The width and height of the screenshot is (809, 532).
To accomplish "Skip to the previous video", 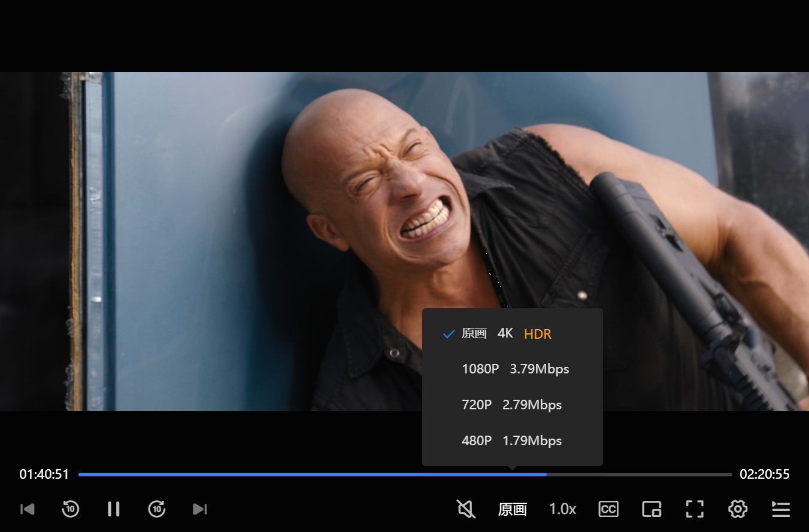I will [28, 509].
